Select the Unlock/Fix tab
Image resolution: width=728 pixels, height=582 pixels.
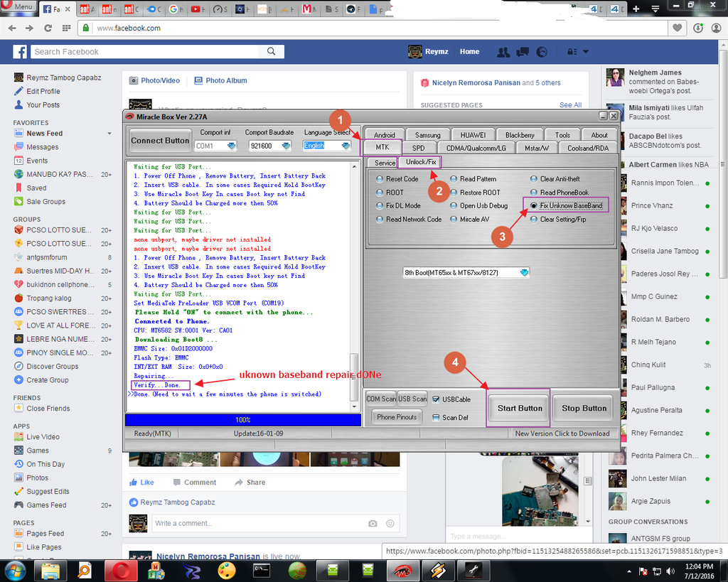point(421,163)
